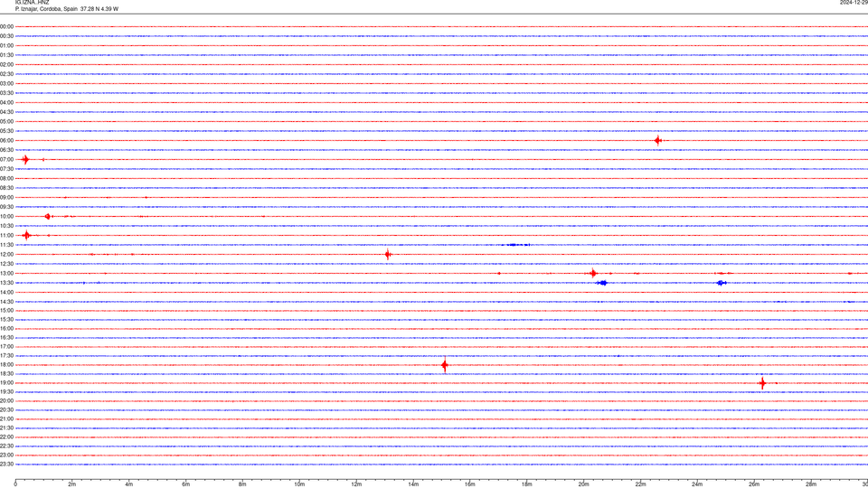Click the 22:00 time row label
This screenshot has height=488, width=868.
[6, 437]
